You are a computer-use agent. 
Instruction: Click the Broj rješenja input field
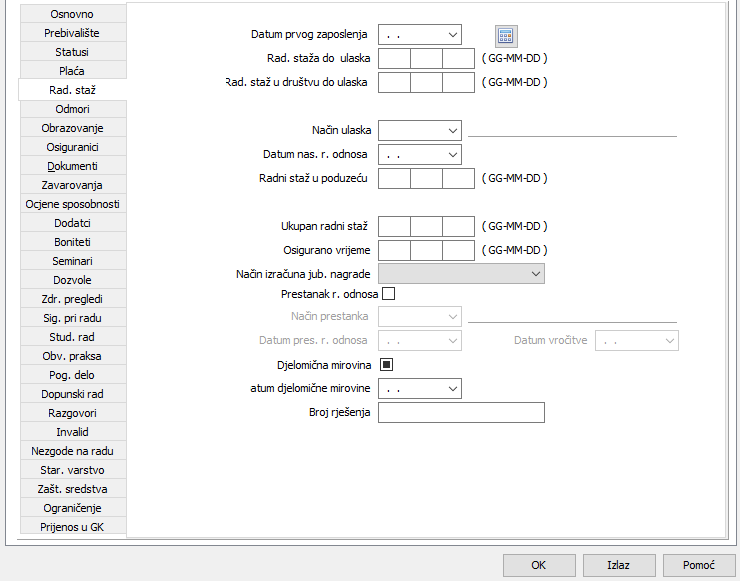coord(461,413)
